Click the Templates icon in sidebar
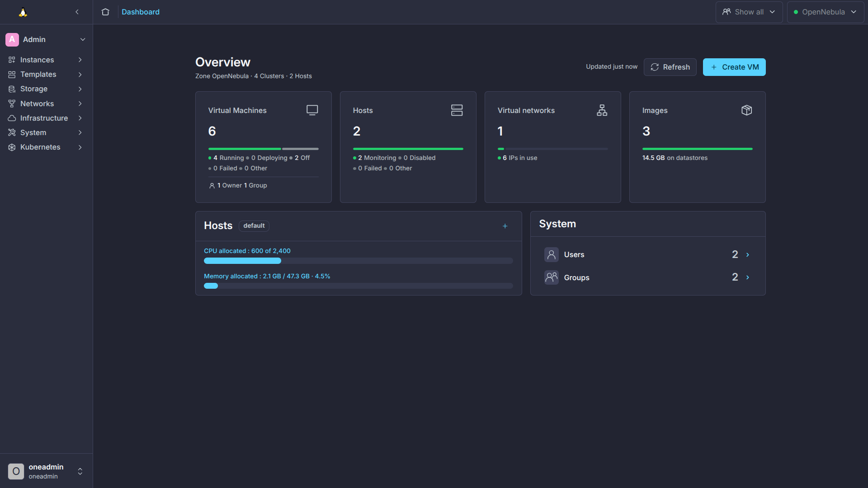 12,75
